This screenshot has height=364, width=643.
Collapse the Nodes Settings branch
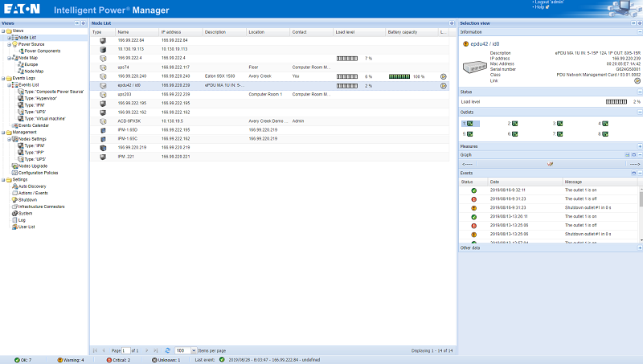coord(9,139)
